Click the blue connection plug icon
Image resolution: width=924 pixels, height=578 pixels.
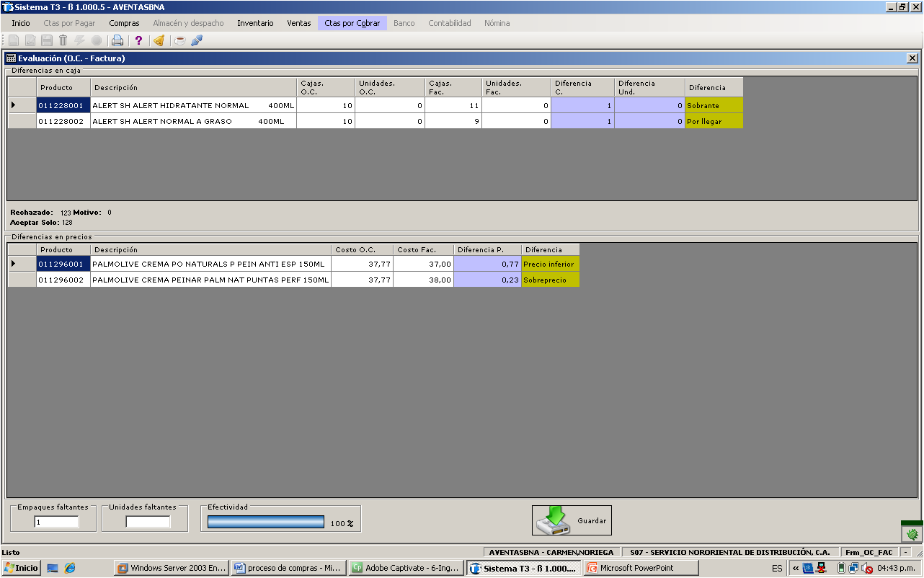coord(197,40)
